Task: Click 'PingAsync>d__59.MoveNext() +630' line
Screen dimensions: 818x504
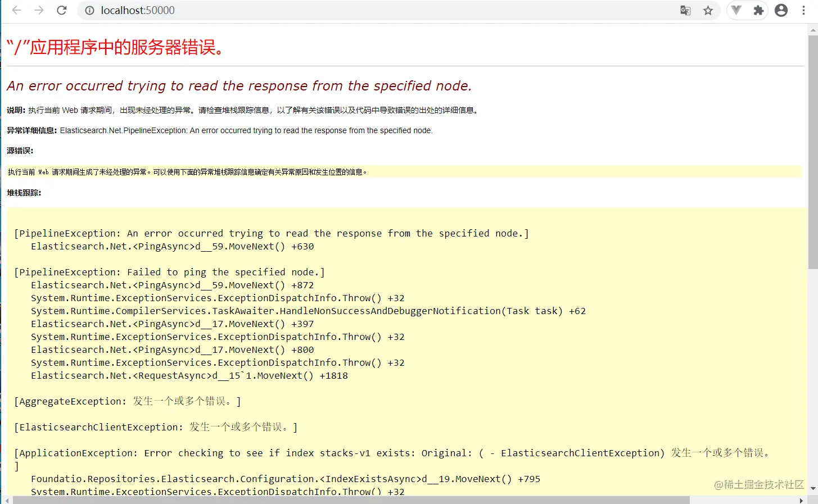Action: (x=173, y=246)
